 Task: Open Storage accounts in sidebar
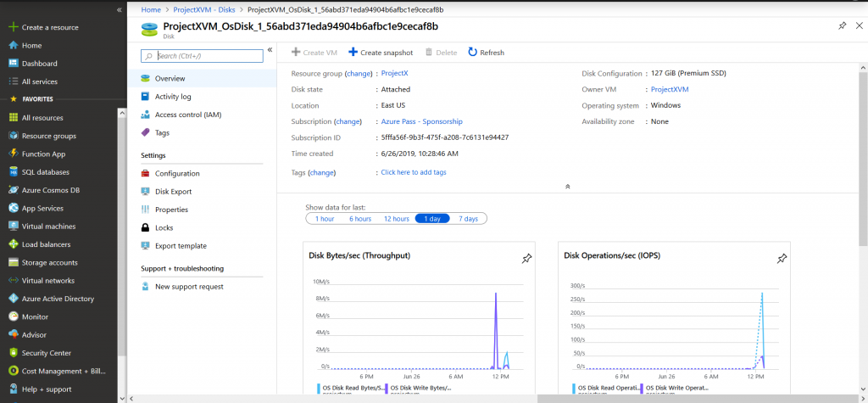coord(50,263)
